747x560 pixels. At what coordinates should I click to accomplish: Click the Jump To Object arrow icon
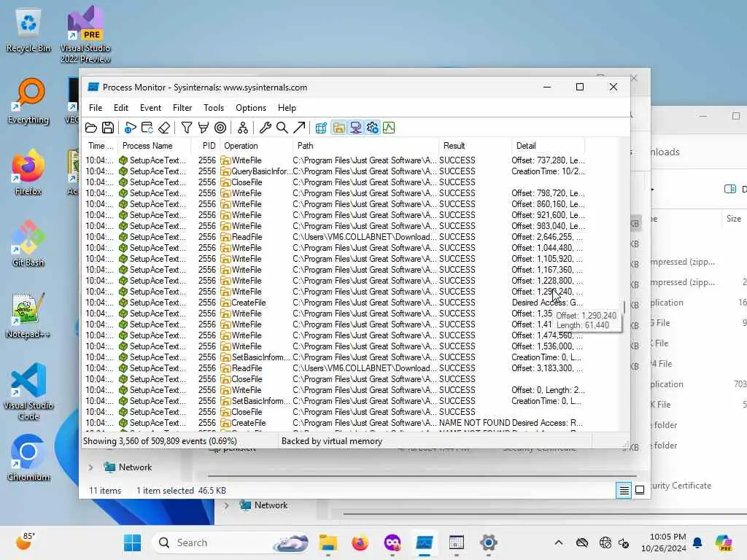click(x=298, y=128)
